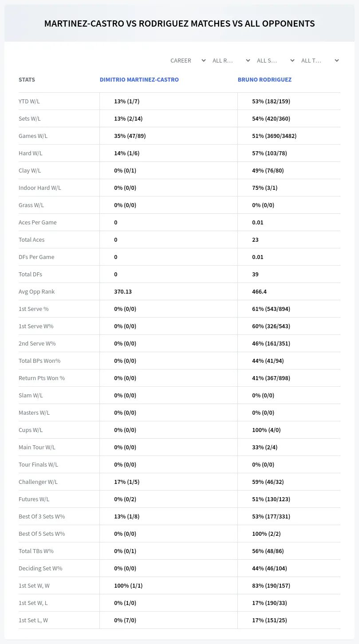Click Rodriguez's Hard W/L value 57% (103/78)
This screenshot has height=644, width=359.
[x=269, y=153]
